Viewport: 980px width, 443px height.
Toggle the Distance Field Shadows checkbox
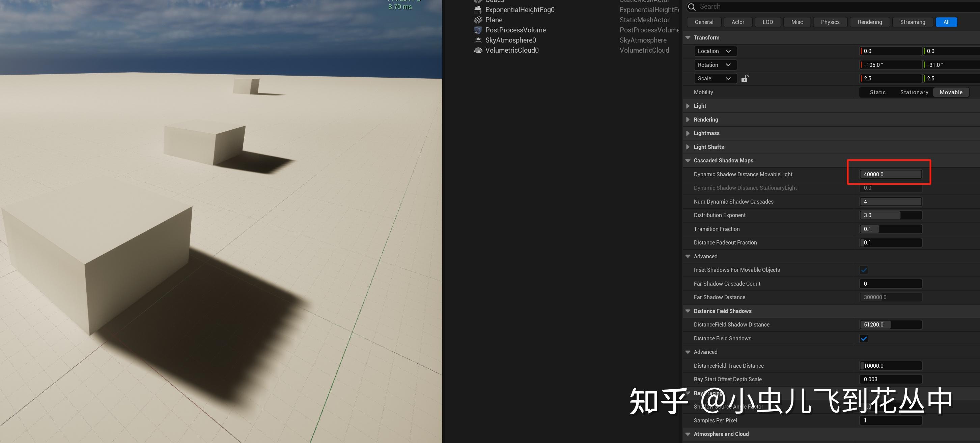point(864,338)
